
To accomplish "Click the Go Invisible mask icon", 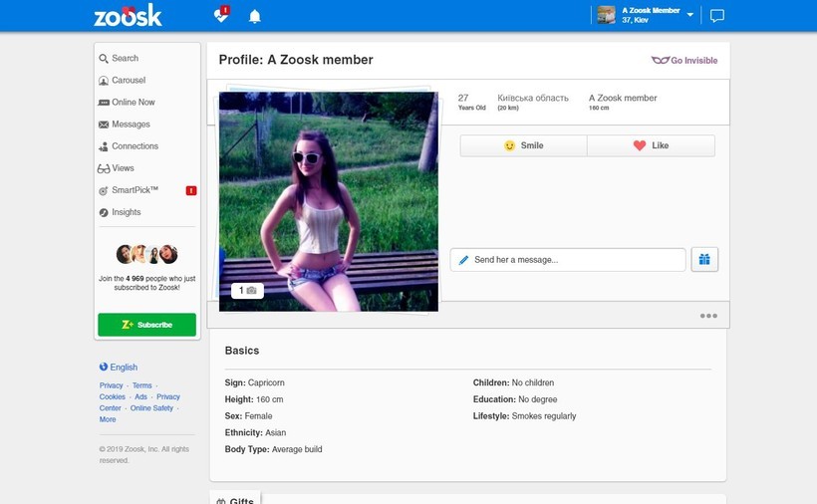I will click(x=661, y=61).
